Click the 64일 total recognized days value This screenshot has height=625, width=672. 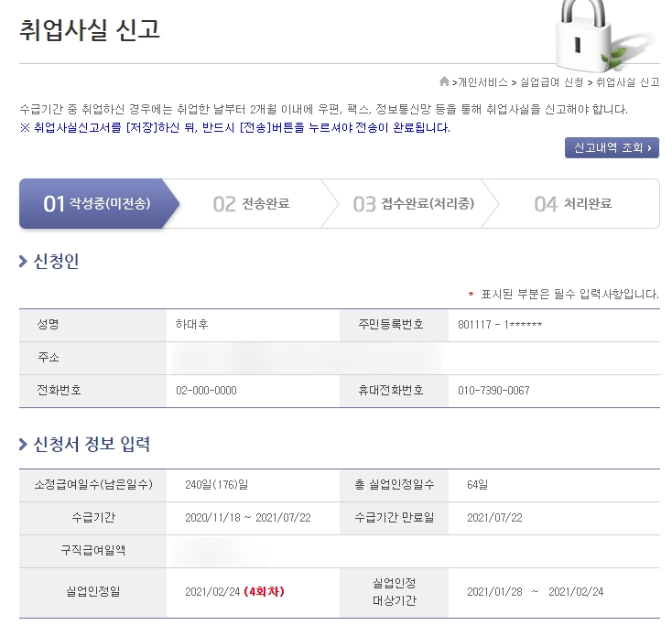point(477,485)
